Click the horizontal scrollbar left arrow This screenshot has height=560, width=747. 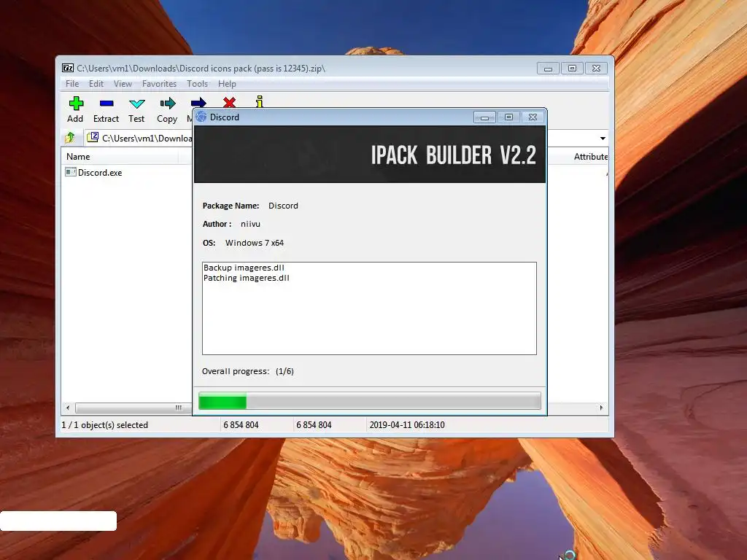coord(68,408)
